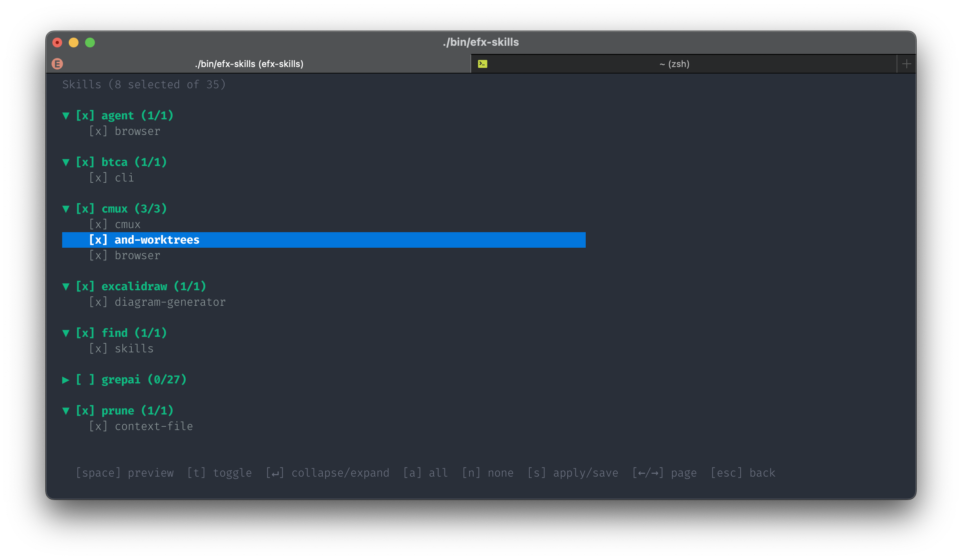Click the find group skills item
Viewport: 962px width, 560px height.
[134, 349]
